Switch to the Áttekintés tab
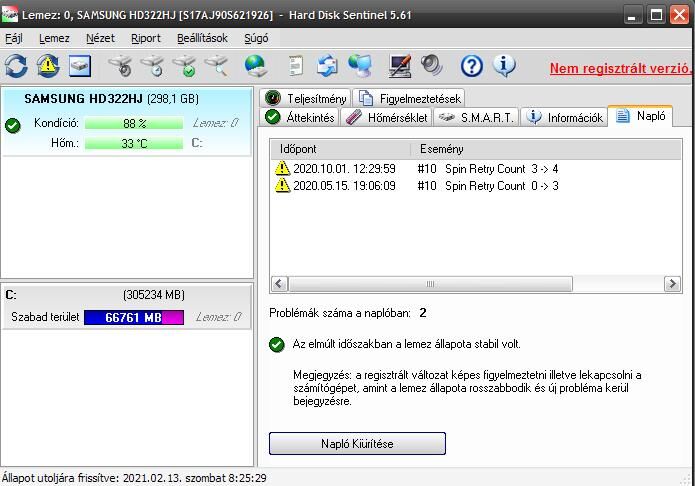Screen dimensions: 695x486 point(299,117)
